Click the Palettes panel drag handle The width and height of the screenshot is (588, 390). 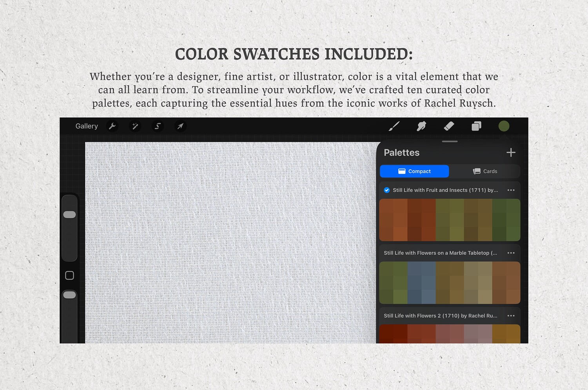(x=450, y=141)
